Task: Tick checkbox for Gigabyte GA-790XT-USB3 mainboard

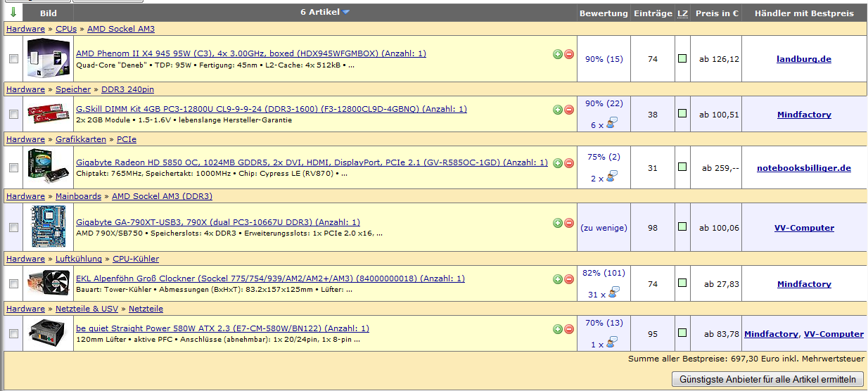Action: pyautogui.click(x=13, y=228)
